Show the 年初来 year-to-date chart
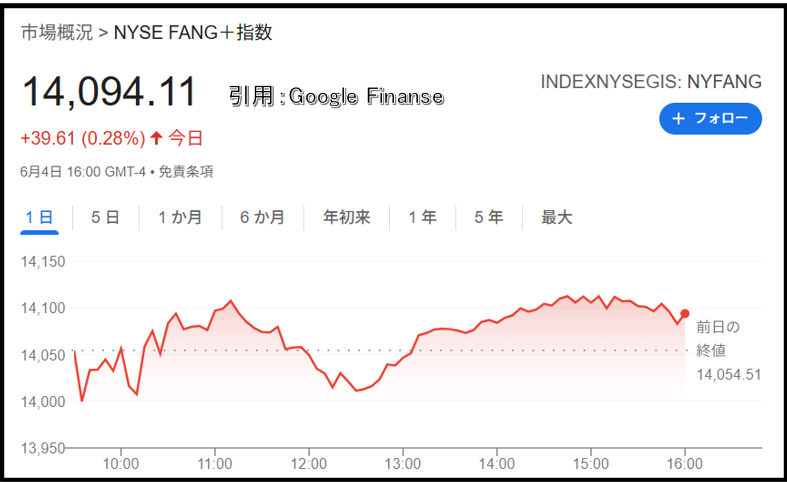Viewport: 787px width, 482px height. coord(346,217)
